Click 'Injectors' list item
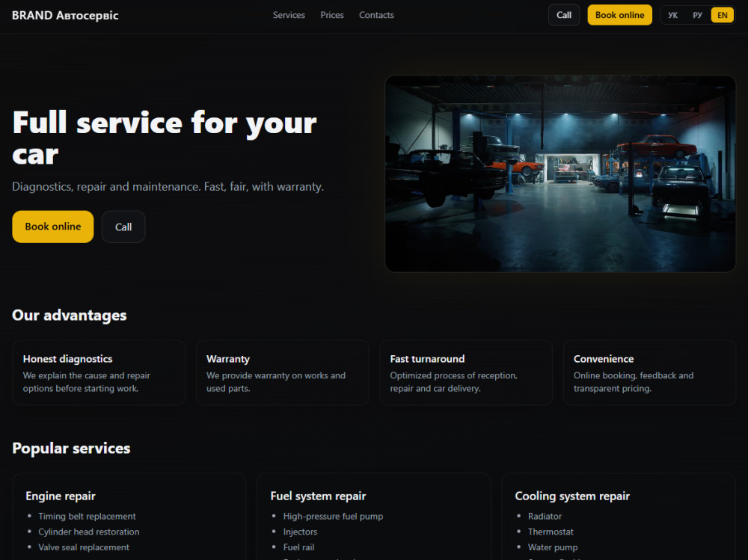Image resolution: width=748 pixels, height=560 pixels. pyautogui.click(x=300, y=532)
